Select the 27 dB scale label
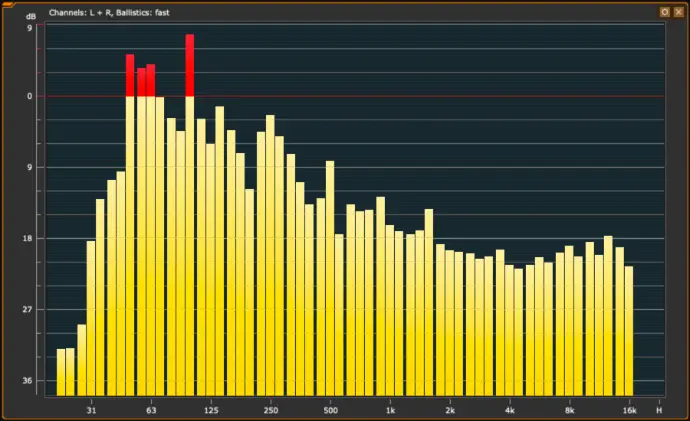Viewport: 690px width, 421px height. coord(29,310)
